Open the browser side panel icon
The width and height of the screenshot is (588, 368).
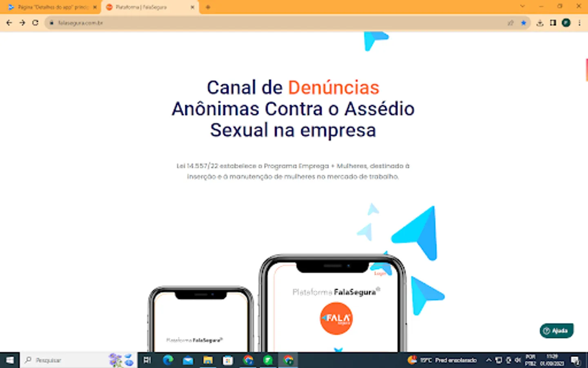[x=553, y=23]
